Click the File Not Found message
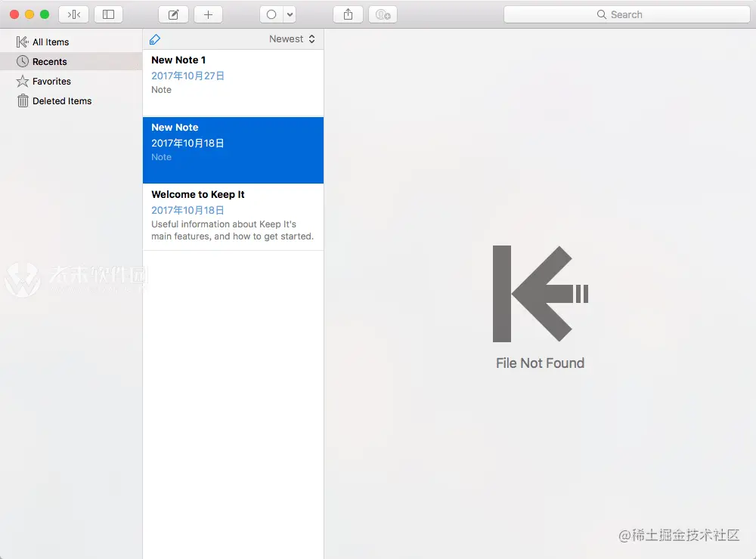Viewport: 756px width, 559px height. pyautogui.click(x=540, y=363)
